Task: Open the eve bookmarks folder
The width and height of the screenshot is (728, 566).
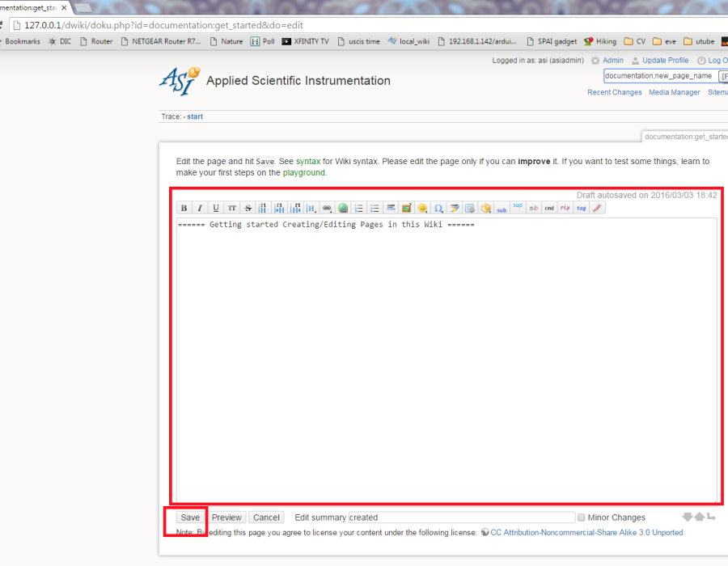Action: (x=664, y=41)
